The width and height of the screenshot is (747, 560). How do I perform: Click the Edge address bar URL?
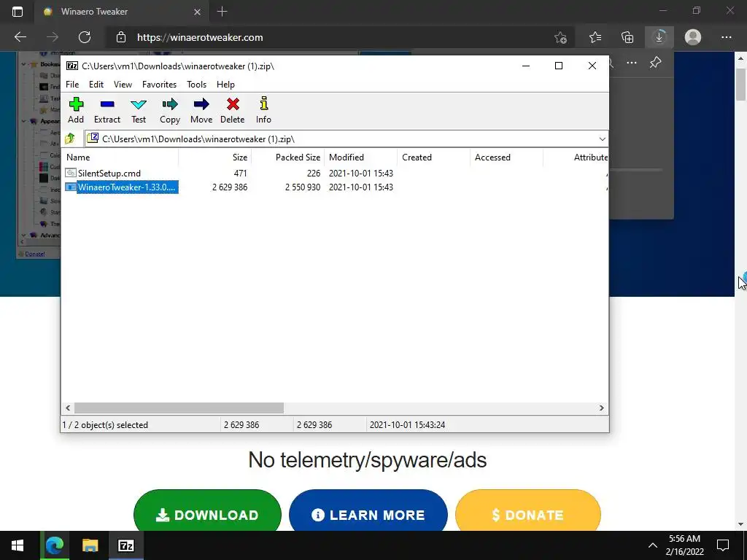tap(200, 37)
